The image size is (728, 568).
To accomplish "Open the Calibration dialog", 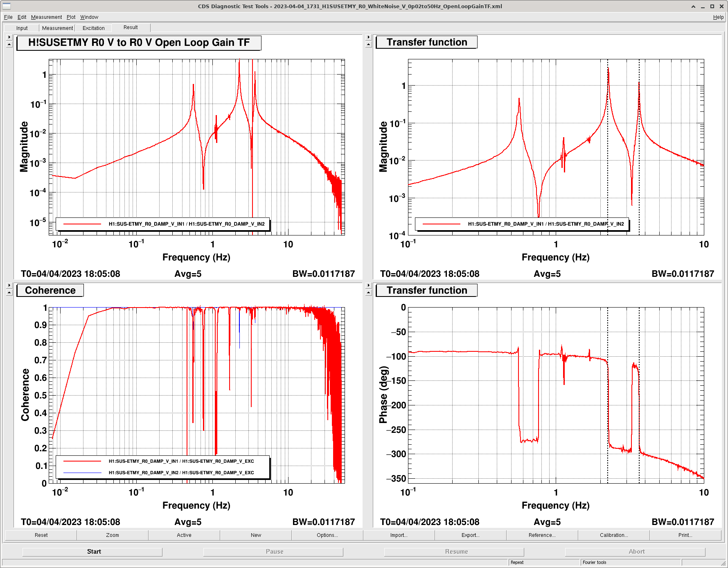I will click(x=614, y=535).
